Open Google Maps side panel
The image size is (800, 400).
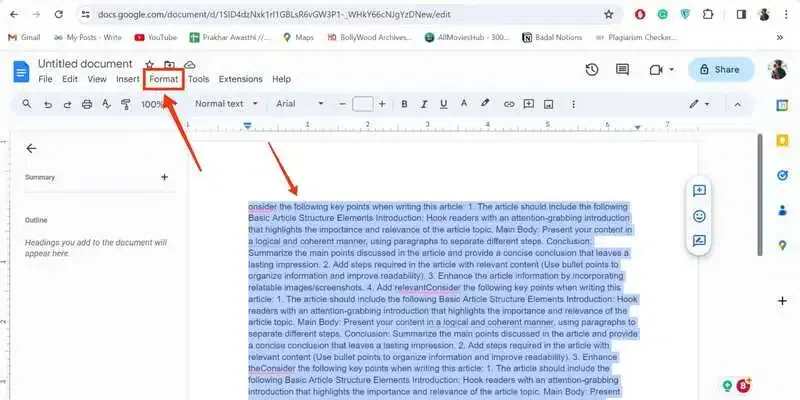pyautogui.click(x=782, y=245)
